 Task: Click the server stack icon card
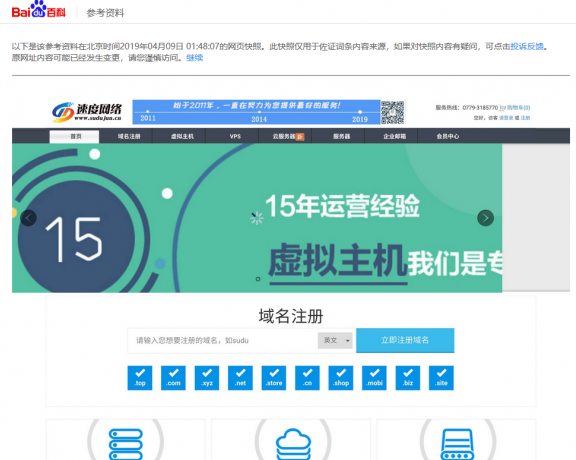coord(126,440)
